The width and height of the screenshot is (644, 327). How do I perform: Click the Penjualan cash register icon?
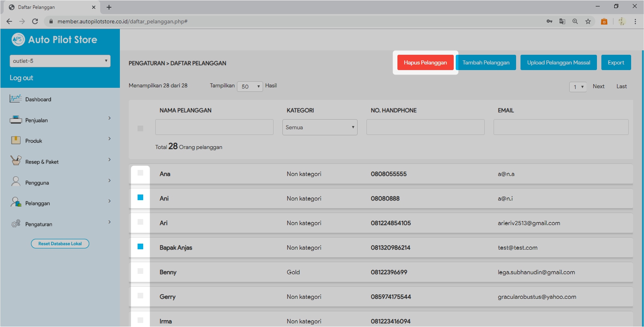16,120
